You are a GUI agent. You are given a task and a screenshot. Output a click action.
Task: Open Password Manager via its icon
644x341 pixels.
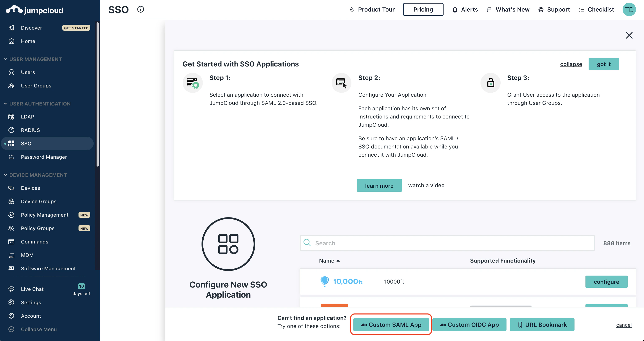click(x=12, y=157)
